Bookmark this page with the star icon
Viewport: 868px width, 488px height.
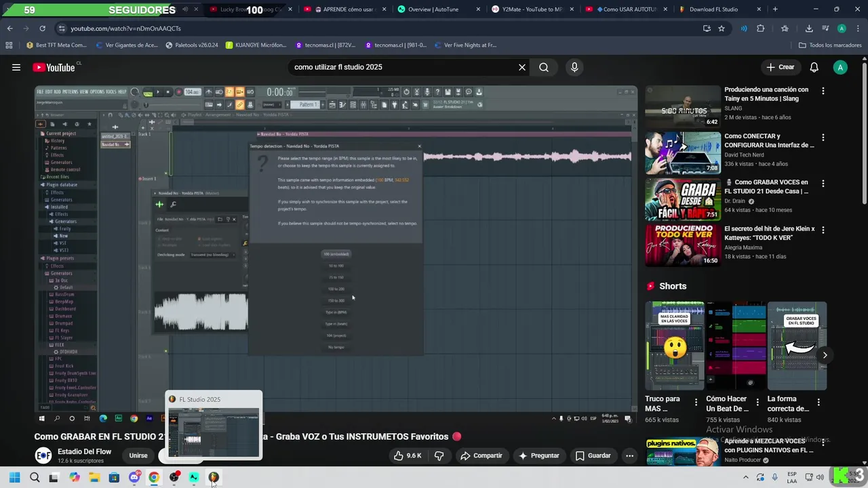tap(722, 28)
